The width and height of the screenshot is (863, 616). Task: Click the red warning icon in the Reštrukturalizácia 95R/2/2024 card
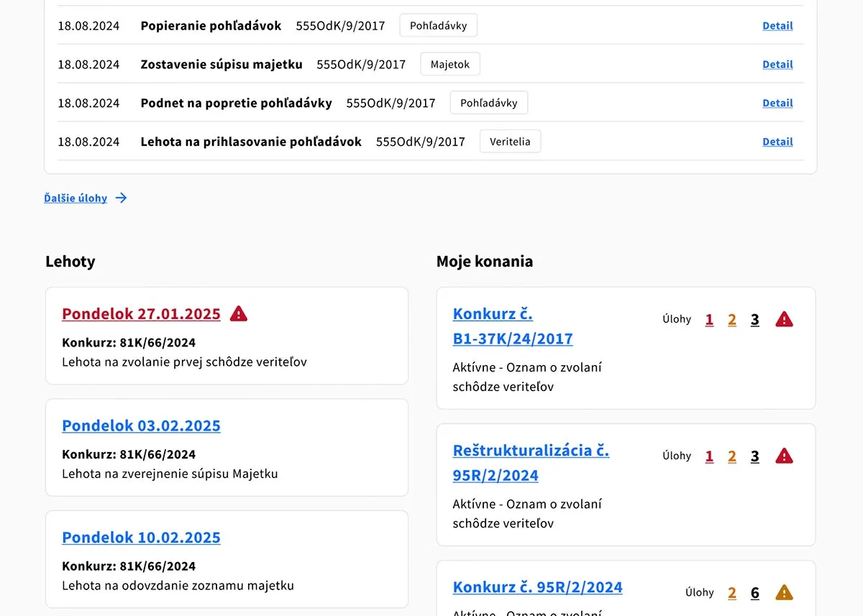pyautogui.click(x=784, y=456)
